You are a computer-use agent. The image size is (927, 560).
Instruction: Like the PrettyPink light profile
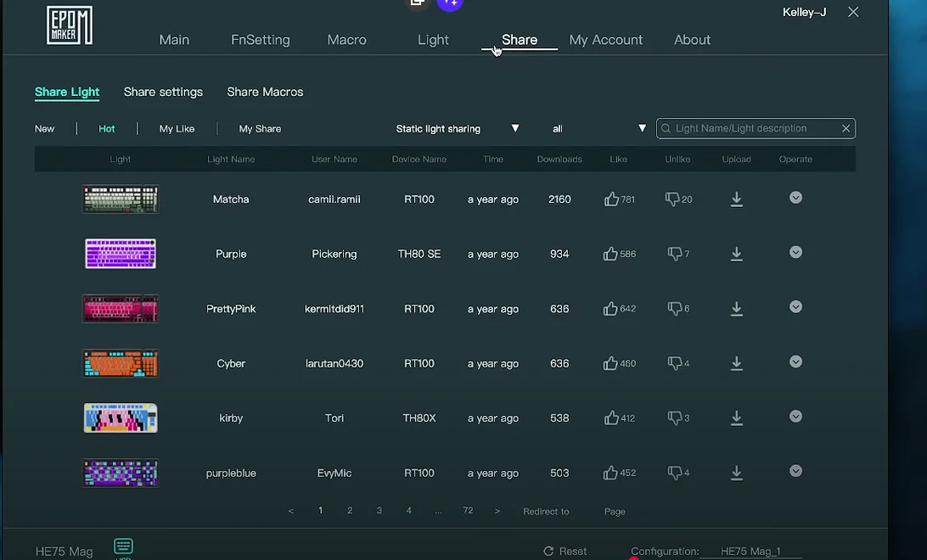(610, 308)
